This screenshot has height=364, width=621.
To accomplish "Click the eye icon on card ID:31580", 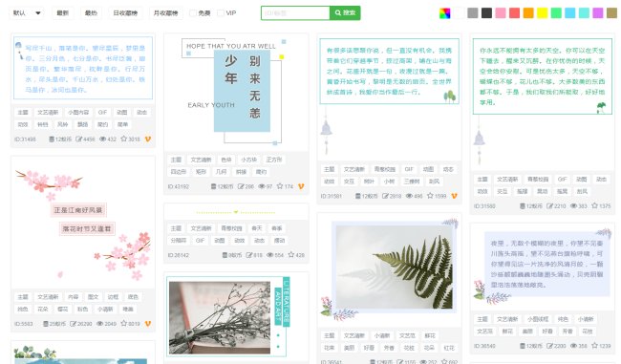I will 573,205.
